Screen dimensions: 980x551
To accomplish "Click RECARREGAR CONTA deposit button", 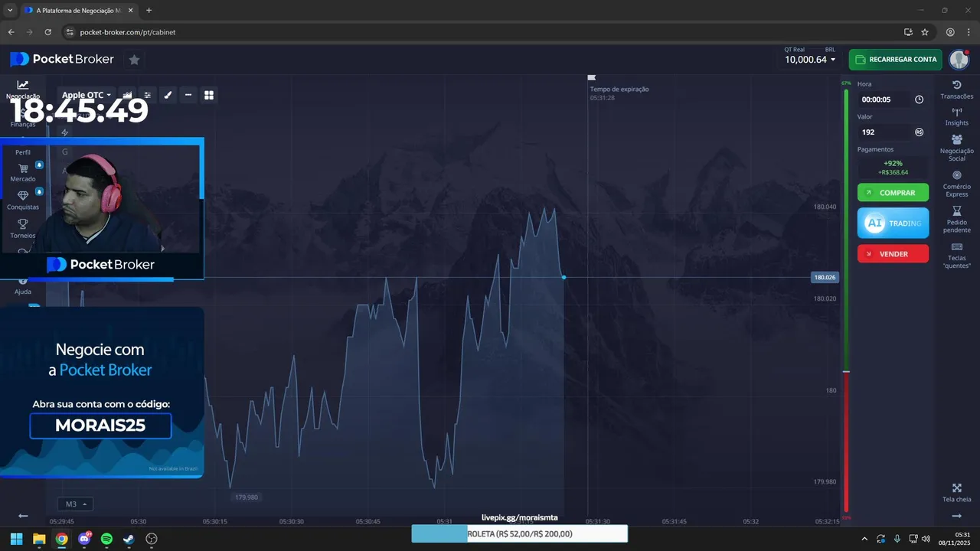I will click(x=895, y=59).
